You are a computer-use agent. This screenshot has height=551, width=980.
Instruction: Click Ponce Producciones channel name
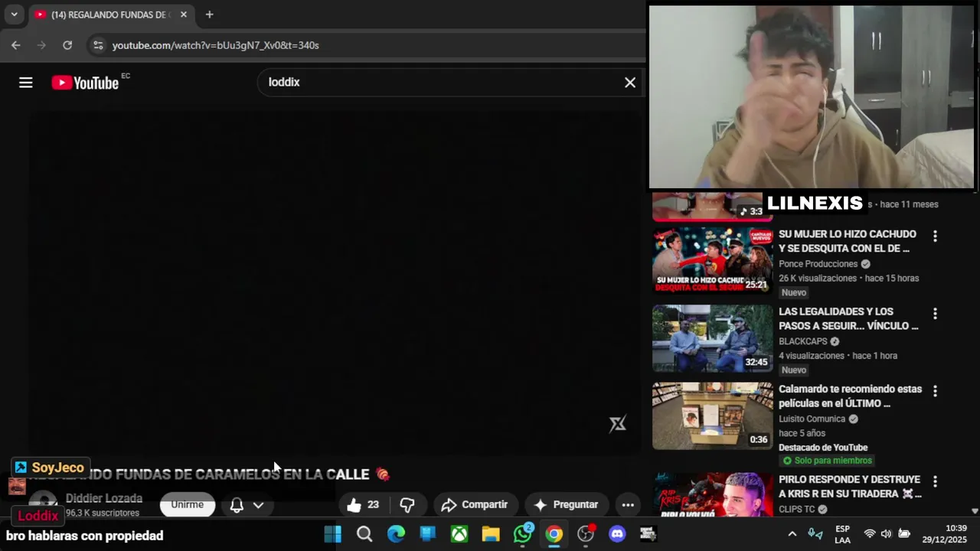[x=818, y=264]
